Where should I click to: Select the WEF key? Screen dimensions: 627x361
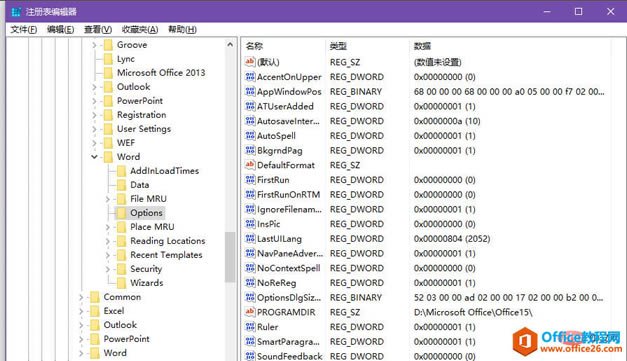coord(126,143)
